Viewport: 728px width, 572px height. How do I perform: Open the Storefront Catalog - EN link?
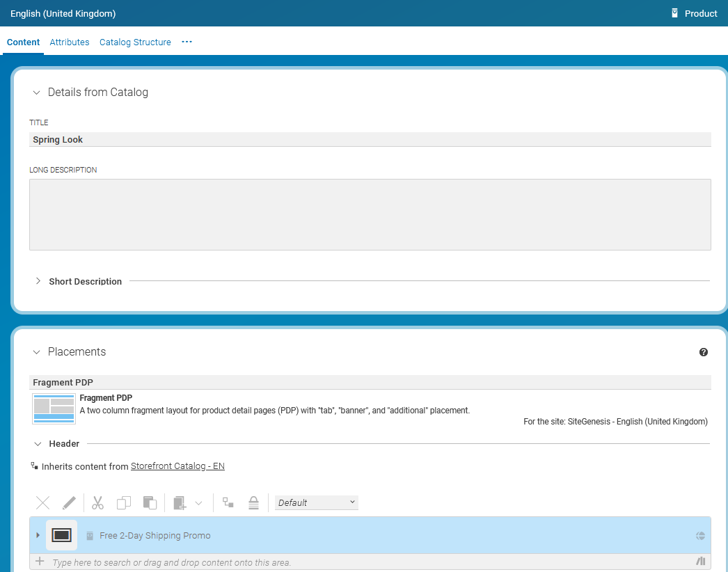pyautogui.click(x=177, y=466)
